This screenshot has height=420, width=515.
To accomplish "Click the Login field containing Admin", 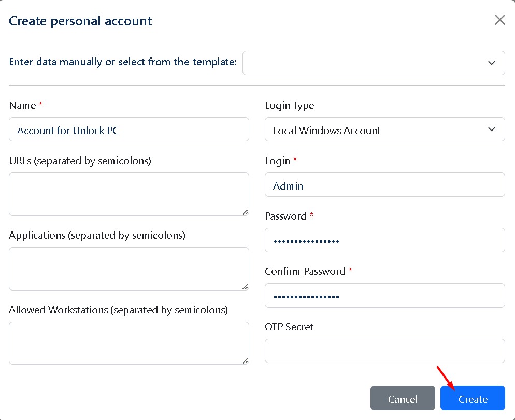I will (x=384, y=185).
